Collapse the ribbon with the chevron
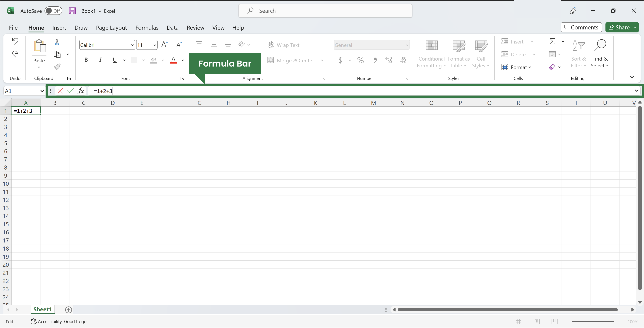The image size is (644, 328). (x=632, y=77)
